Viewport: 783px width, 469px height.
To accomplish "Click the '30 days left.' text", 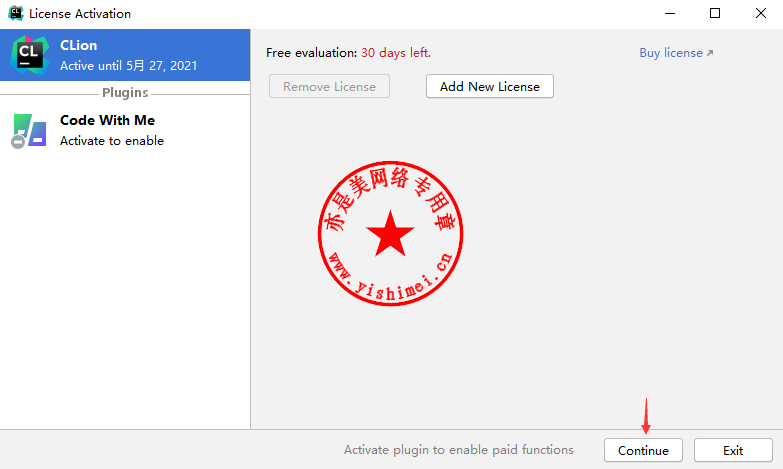I will pos(395,53).
